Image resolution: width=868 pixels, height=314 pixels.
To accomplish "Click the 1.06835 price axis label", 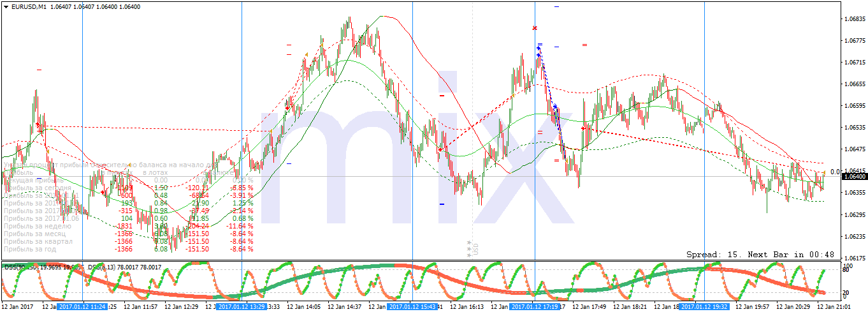I will click(854, 19).
